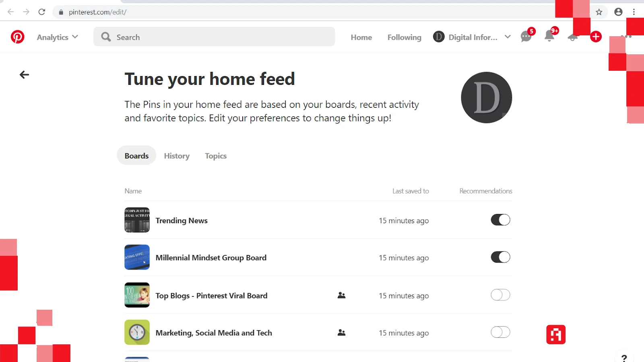Click the help question mark icon
644x362 pixels.
coord(624,358)
